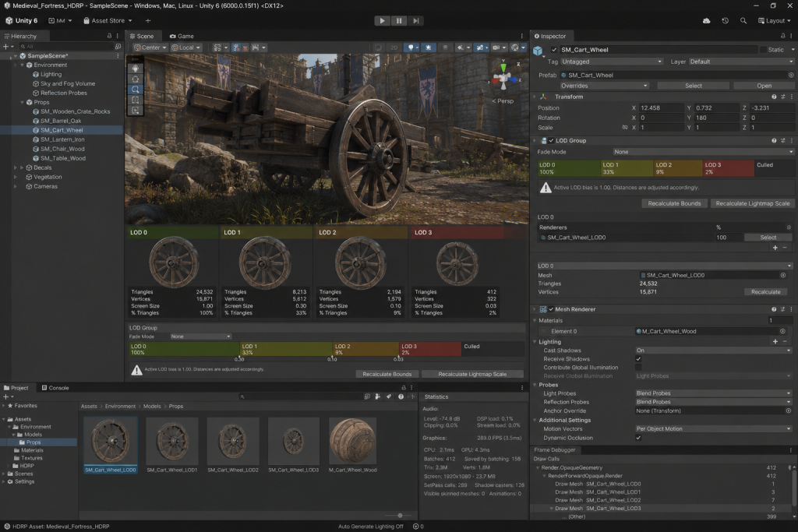Select the Zoom tool in Scene overlay
798x532 pixels.
point(135,90)
